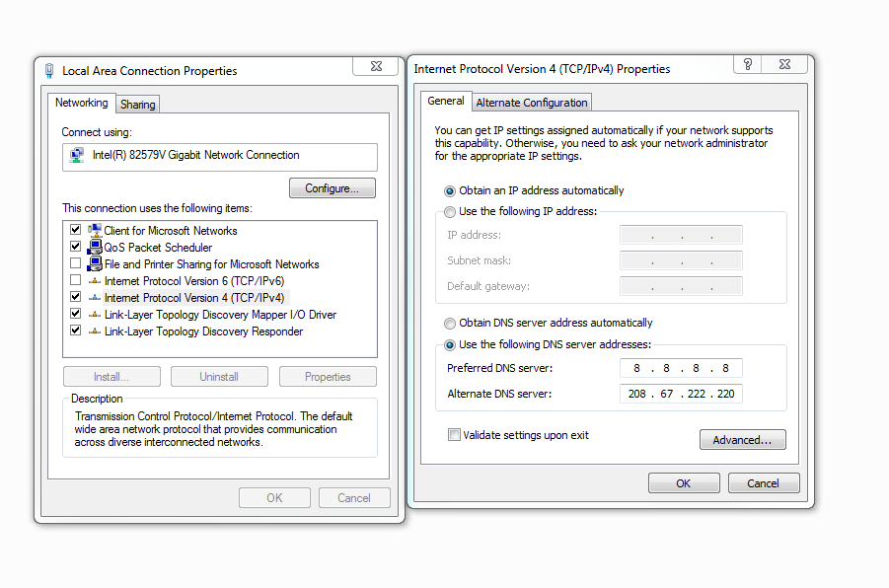Click the Local Area Connection plug icon
The image size is (889, 588).
(x=49, y=71)
